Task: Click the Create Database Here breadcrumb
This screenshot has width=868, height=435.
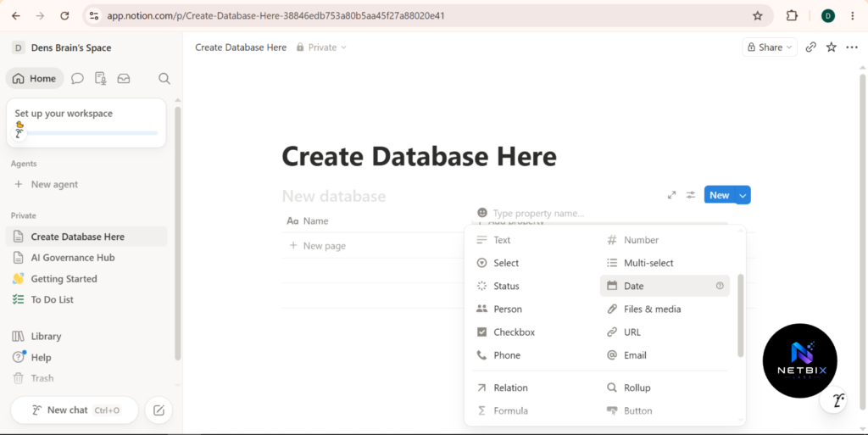Action: (241, 47)
